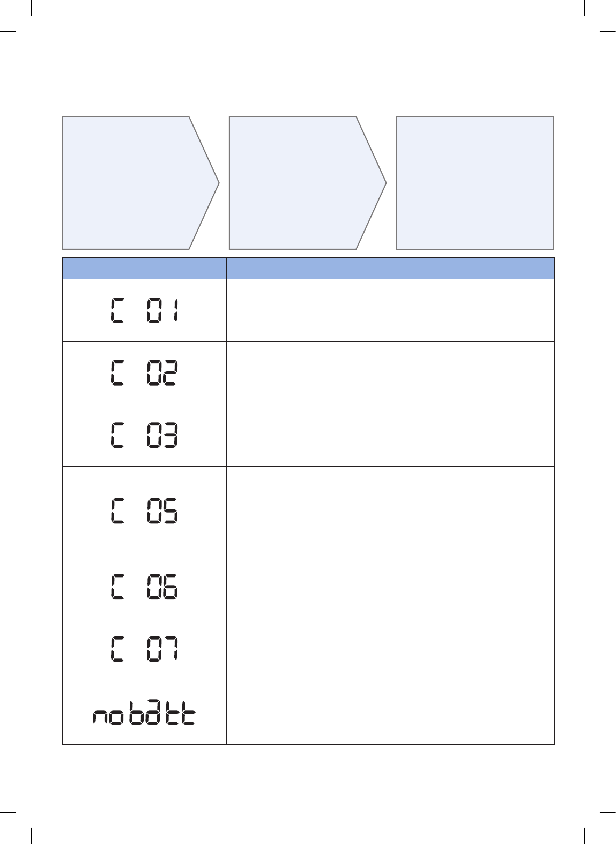Viewport: 616px width, 844px height.
Task: Click the nobatt battery message display
Action: click(144, 713)
